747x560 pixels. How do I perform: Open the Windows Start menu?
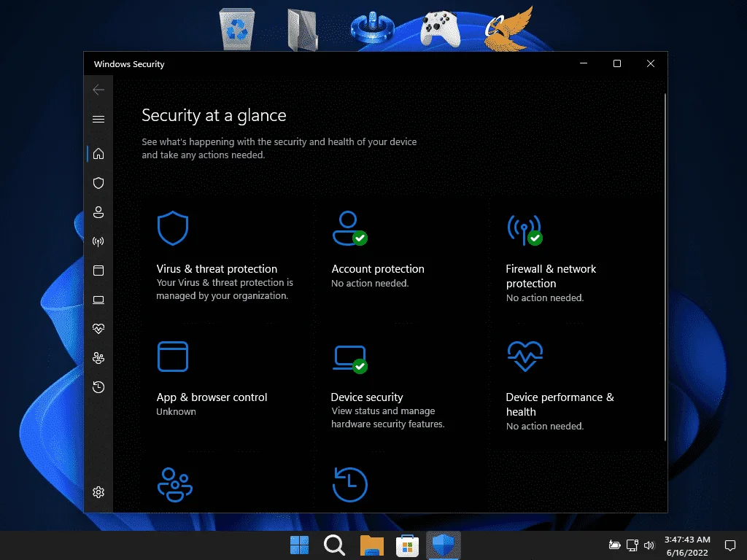coord(299,545)
